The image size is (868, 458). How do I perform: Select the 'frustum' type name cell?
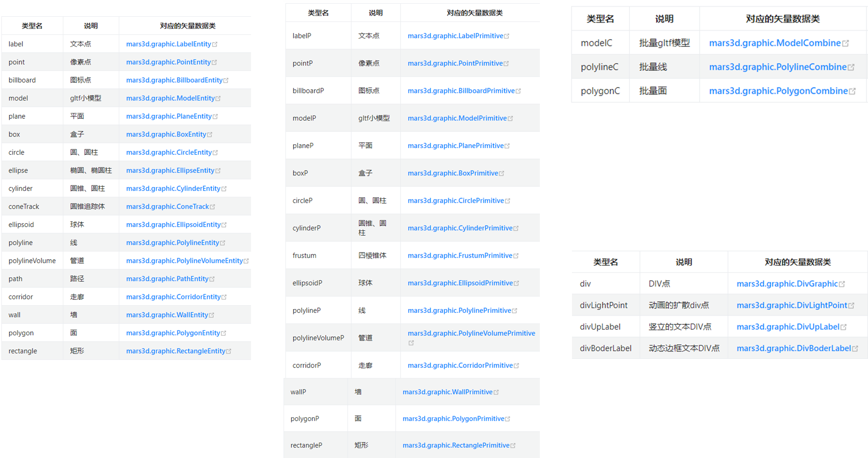click(x=319, y=255)
